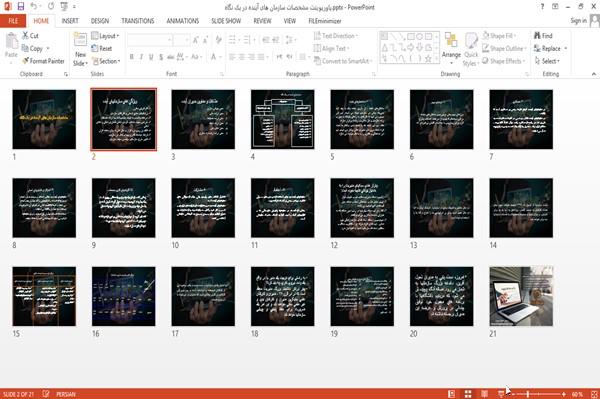Click zoom in plus button
This screenshot has height=399, width=600.
click(x=564, y=394)
